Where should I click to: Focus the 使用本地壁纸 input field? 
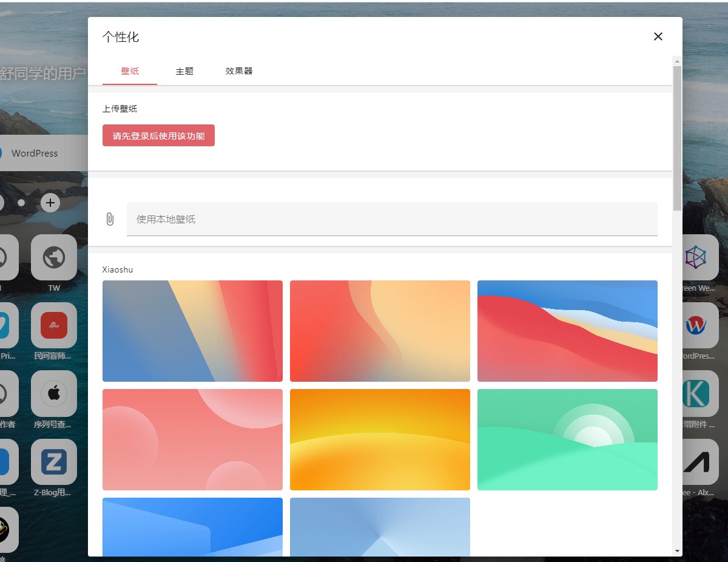pyautogui.click(x=392, y=219)
